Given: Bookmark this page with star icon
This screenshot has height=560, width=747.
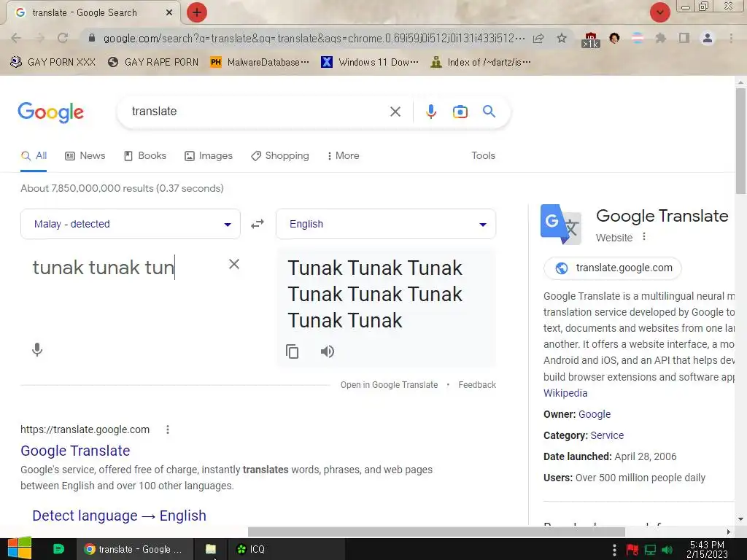Looking at the screenshot, I should (x=562, y=38).
